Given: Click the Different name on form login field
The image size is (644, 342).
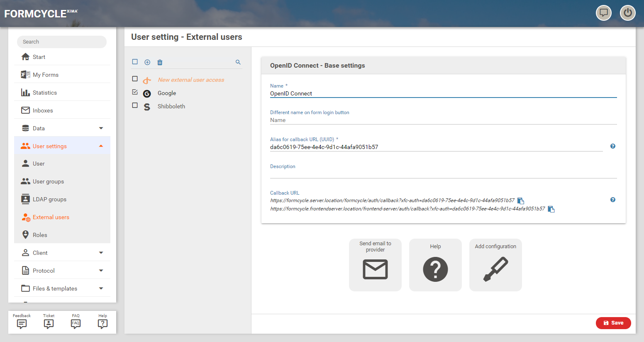Looking at the screenshot, I should 443,120.
